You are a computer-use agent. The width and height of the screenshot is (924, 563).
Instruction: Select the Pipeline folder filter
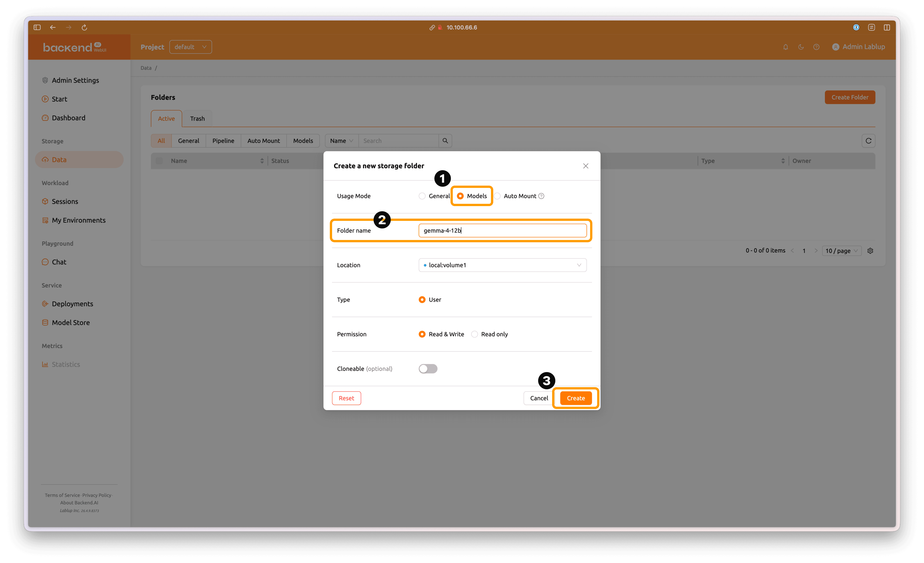[223, 141]
